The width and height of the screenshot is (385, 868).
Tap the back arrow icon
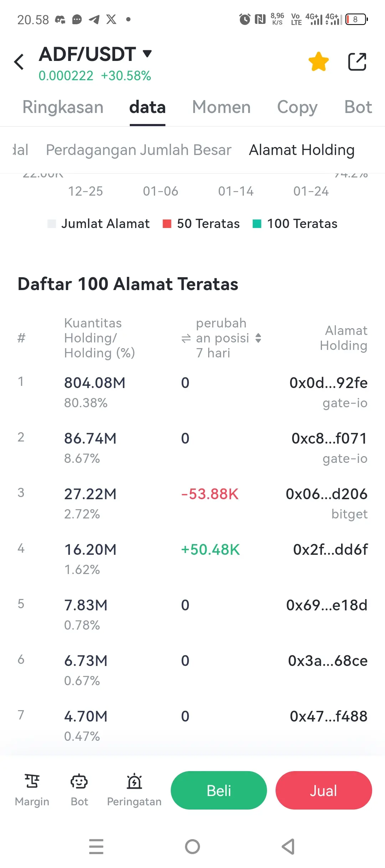coord(19,62)
